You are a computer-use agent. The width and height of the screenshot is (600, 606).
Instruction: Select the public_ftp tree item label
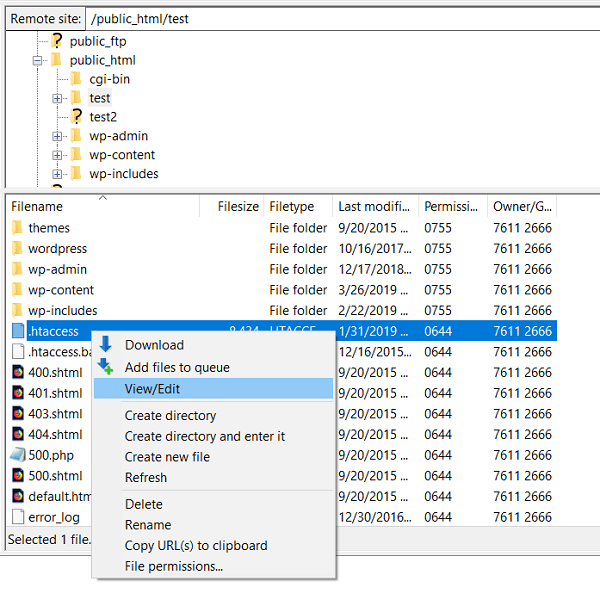[x=98, y=41]
